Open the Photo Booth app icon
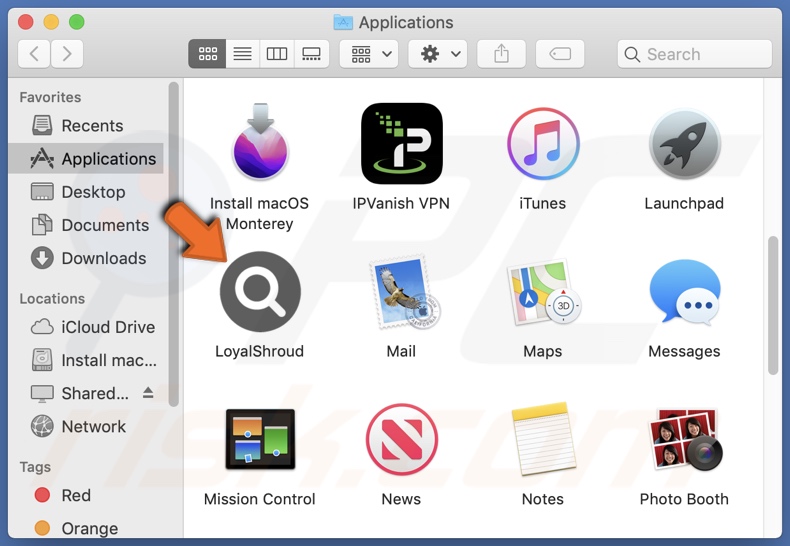 point(685,439)
